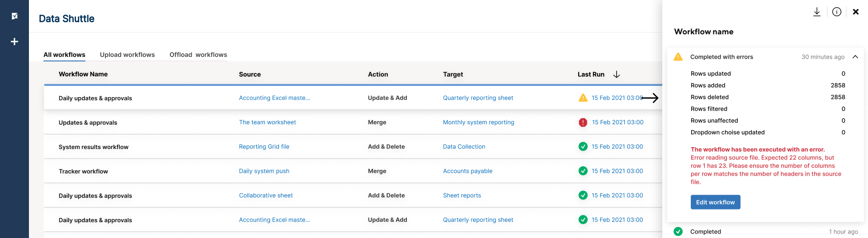868x238 pixels.
Task: Select Updates & approvals row name
Action: point(88,122)
